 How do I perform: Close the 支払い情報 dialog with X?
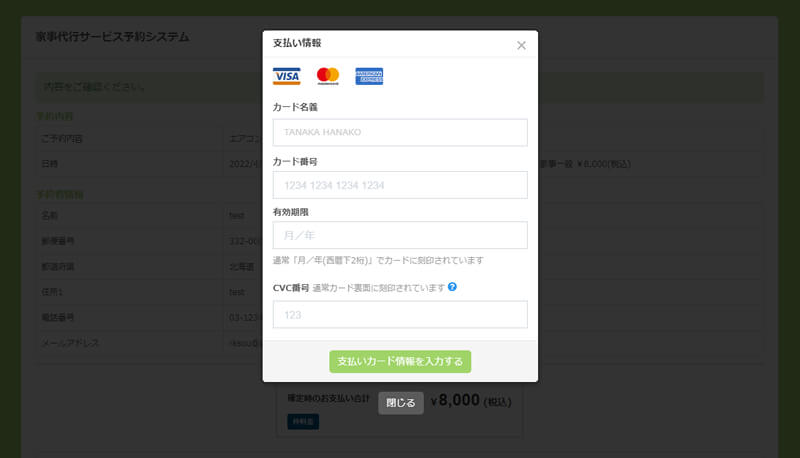521,45
